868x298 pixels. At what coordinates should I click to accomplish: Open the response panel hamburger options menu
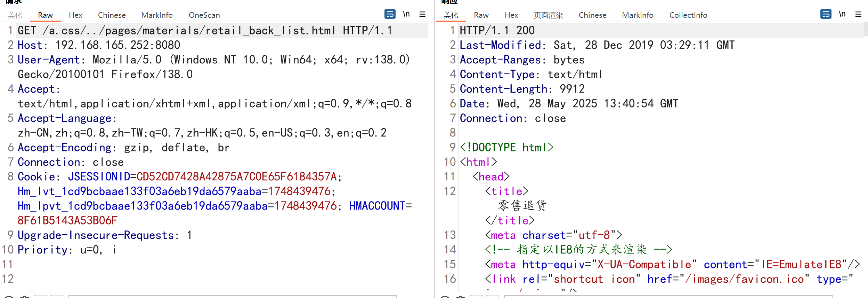click(858, 14)
